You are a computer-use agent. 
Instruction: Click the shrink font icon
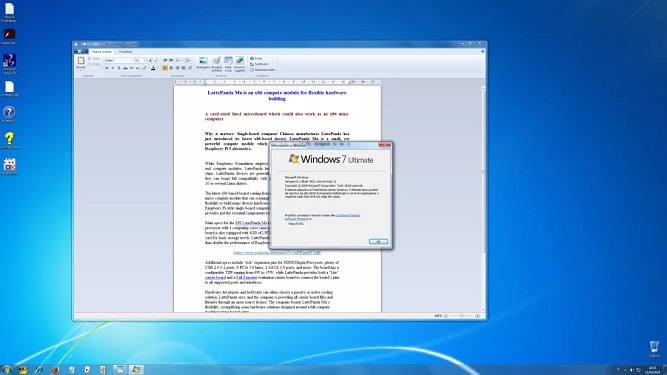coord(156,60)
